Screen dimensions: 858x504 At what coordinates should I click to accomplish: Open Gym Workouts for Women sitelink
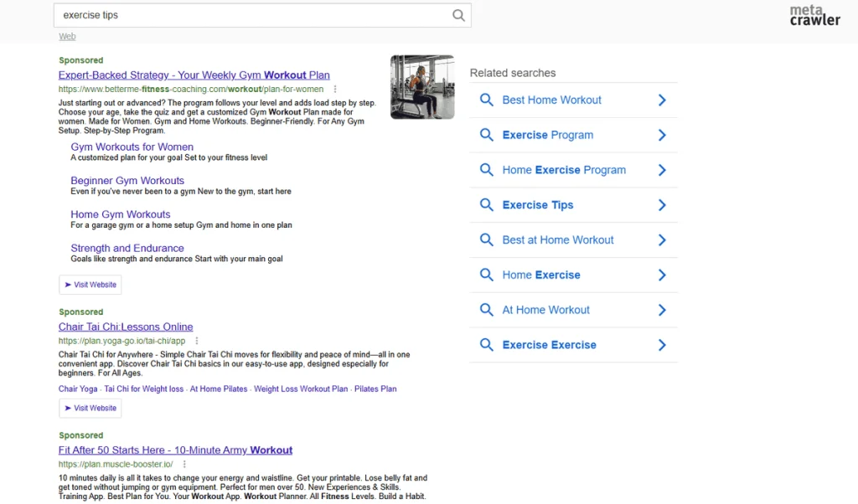coord(132,147)
